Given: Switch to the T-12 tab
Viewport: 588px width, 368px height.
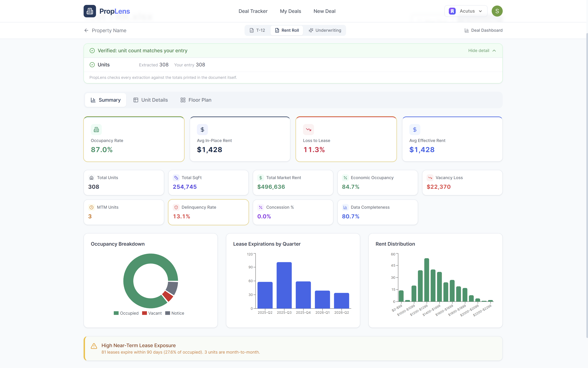Looking at the screenshot, I should point(258,30).
